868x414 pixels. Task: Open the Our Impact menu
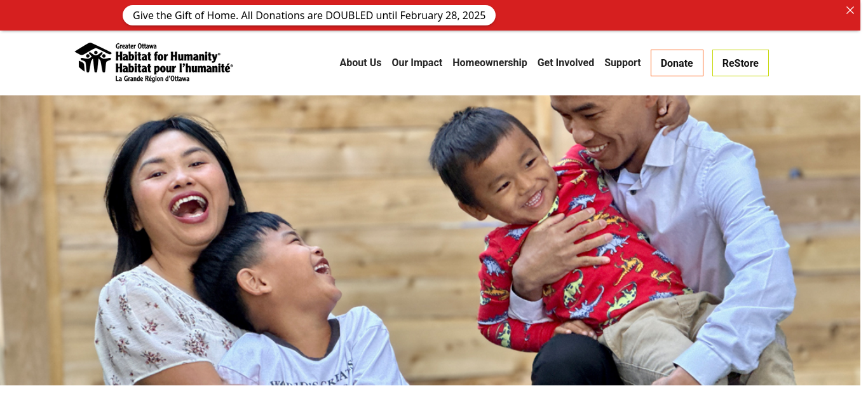click(x=417, y=62)
